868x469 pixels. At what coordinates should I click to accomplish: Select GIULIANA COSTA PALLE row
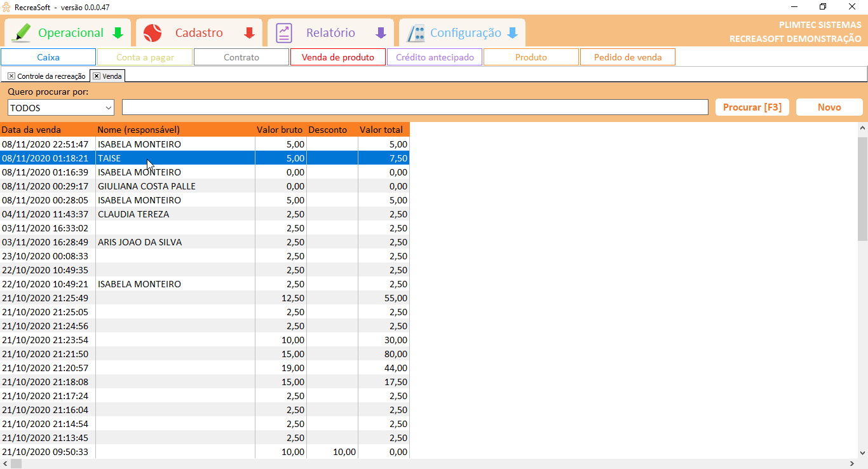point(205,186)
